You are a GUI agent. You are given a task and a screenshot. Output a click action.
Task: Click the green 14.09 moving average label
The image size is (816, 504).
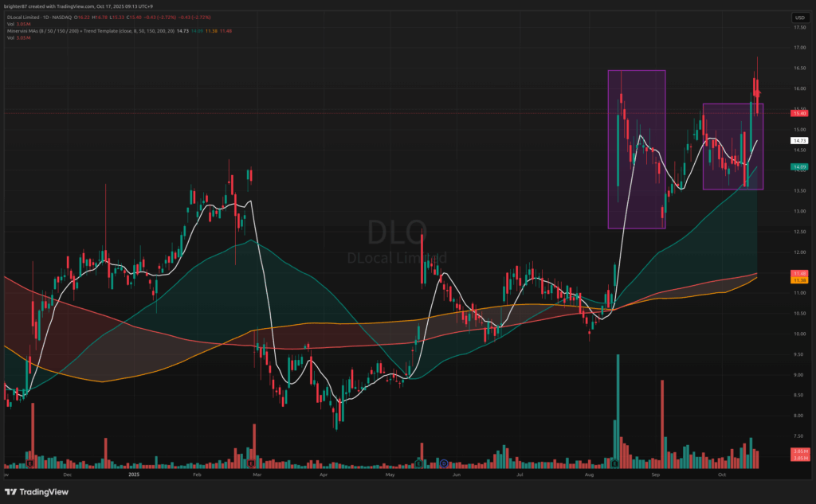coord(798,167)
